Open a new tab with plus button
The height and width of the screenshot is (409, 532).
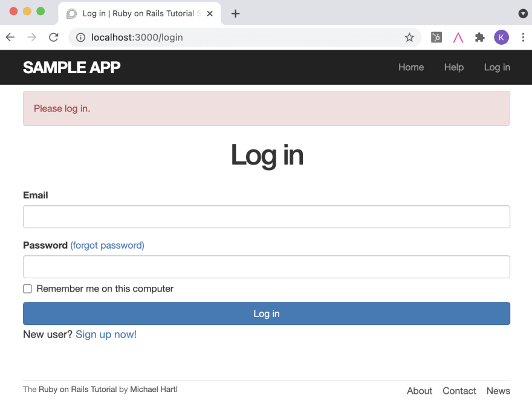(x=235, y=13)
